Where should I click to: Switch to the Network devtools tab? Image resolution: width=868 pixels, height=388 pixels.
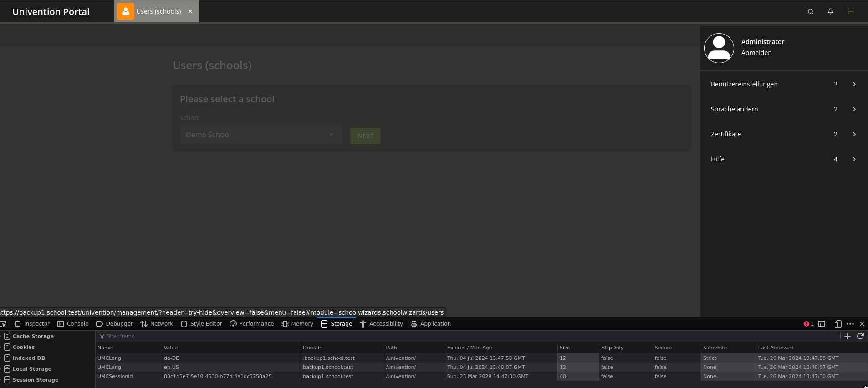[x=157, y=324]
